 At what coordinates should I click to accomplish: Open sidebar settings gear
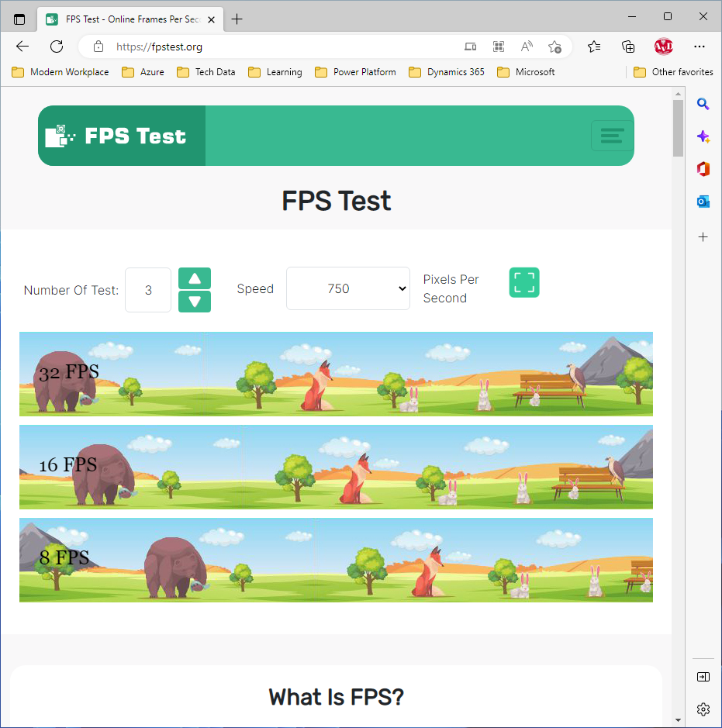[703, 709]
